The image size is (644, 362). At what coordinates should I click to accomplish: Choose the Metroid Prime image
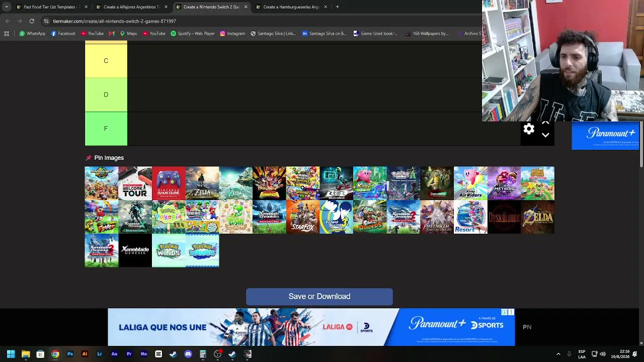[504, 184]
